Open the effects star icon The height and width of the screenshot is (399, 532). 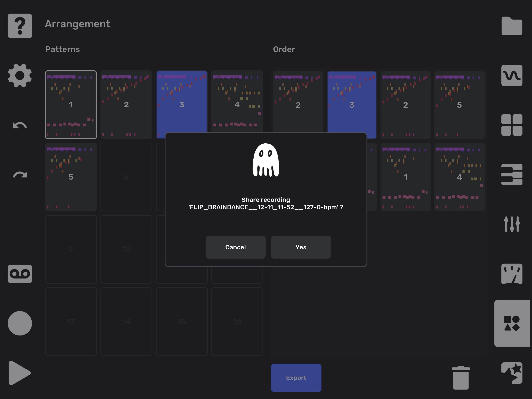[x=512, y=373]
